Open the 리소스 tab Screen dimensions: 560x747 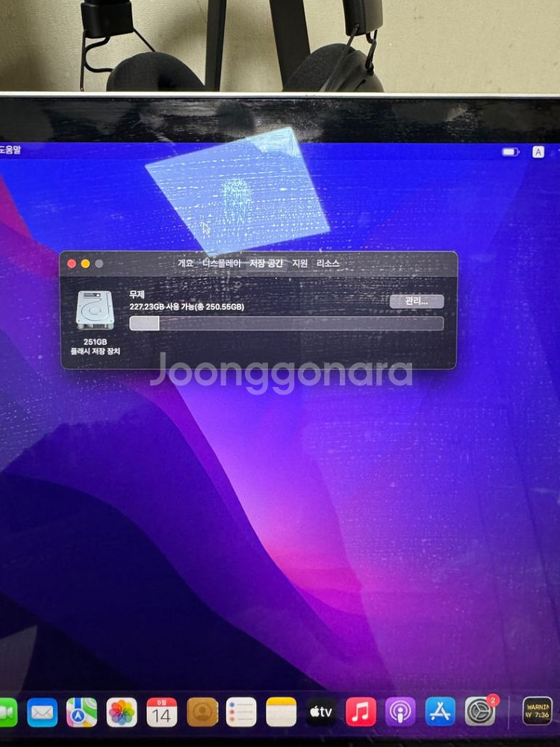point(328,263)
